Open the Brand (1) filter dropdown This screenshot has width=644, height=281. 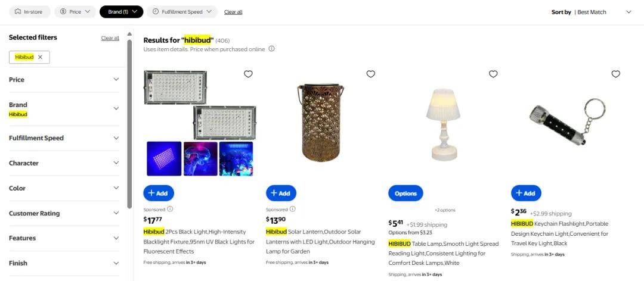coord(122,11)
